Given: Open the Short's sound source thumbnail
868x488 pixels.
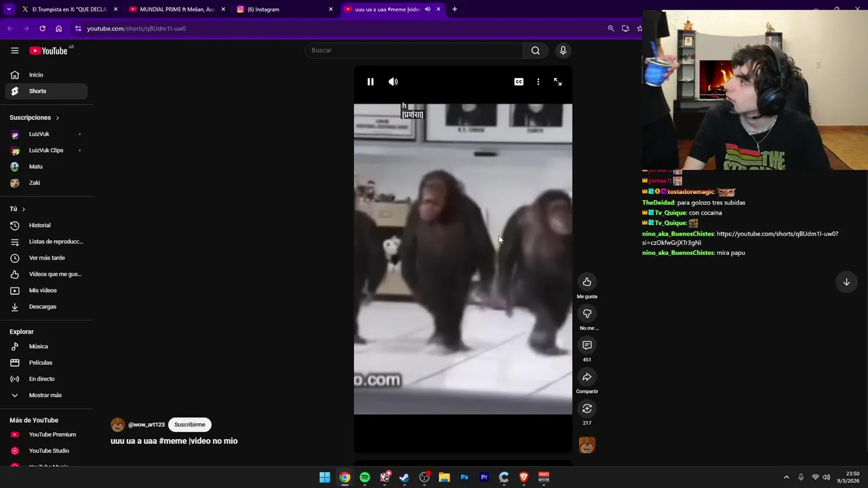Looking at the screenshot, I should pos(587,445).
